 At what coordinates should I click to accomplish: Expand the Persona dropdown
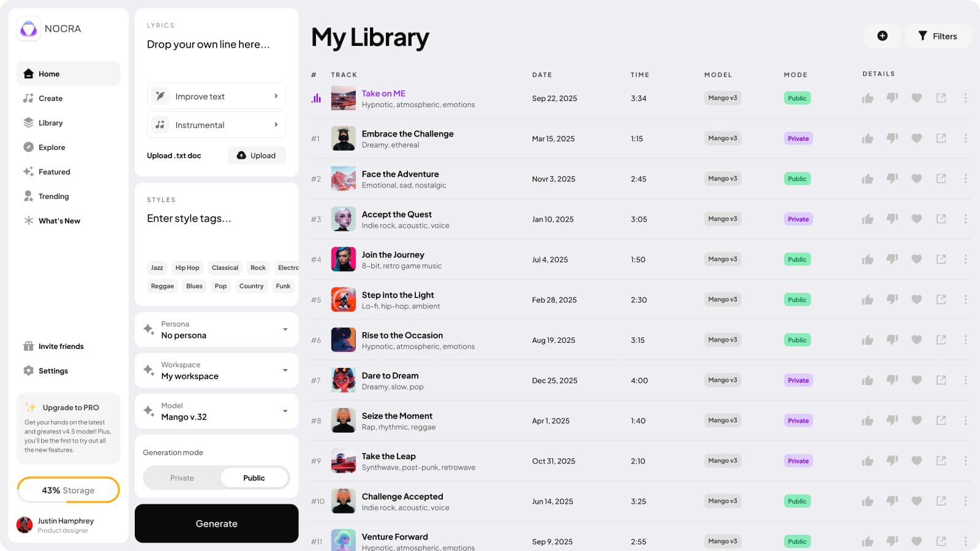[284, 329]
